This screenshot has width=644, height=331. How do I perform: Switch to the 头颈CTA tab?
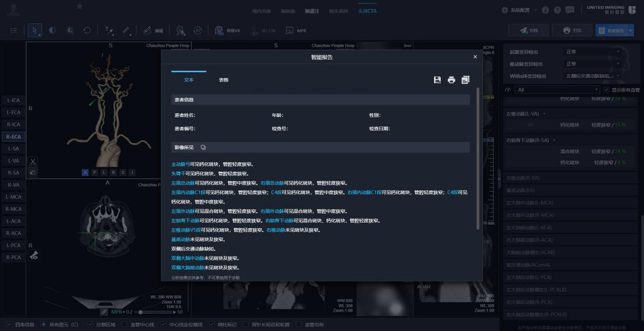click(x=367, y=11)
